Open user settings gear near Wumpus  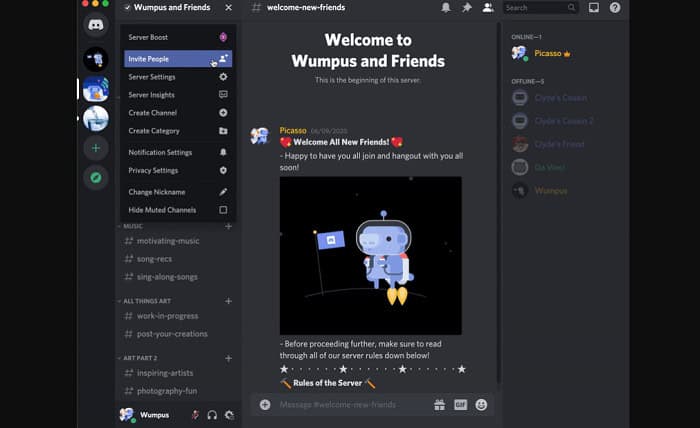(x=229, y=415)
